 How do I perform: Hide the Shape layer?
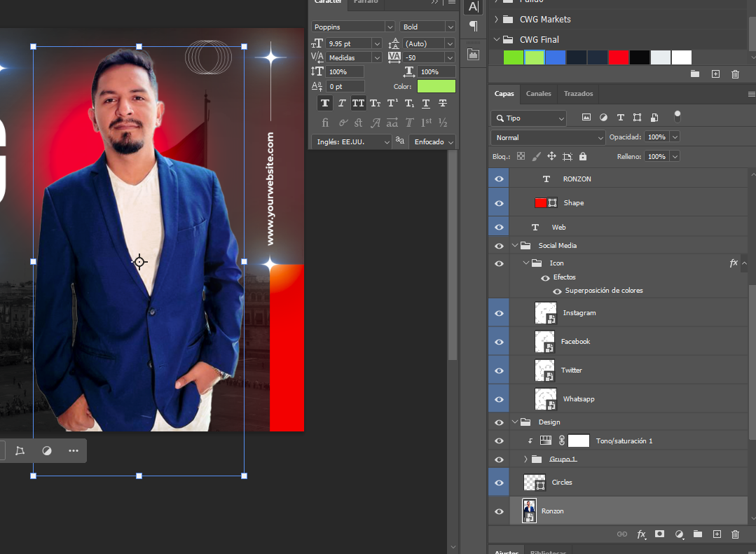tap(499, 203)
